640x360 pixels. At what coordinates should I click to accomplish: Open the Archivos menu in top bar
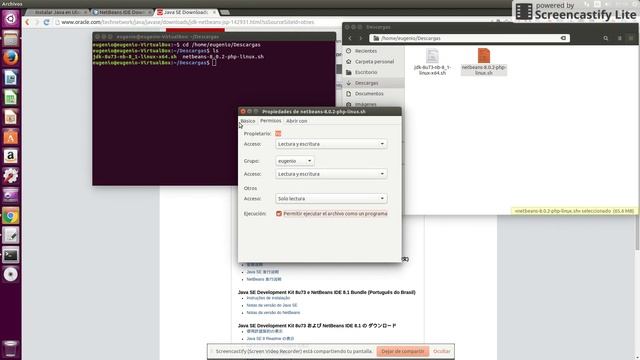12,4
